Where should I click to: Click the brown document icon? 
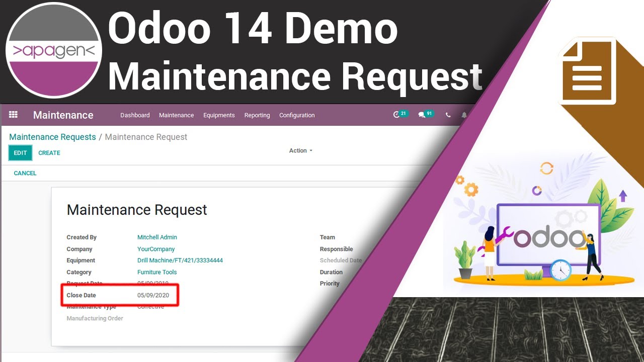tap(588, 70)
